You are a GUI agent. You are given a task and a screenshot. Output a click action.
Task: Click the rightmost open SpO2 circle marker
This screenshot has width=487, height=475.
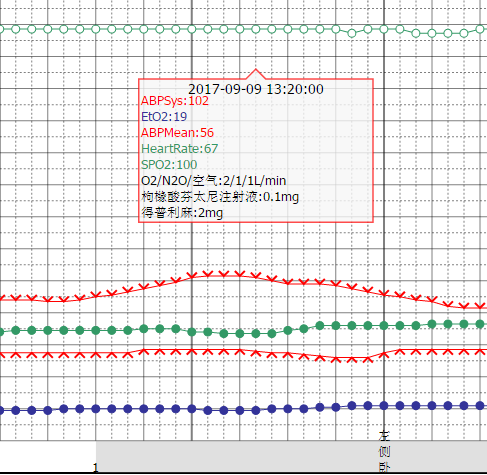click(480, 29)
